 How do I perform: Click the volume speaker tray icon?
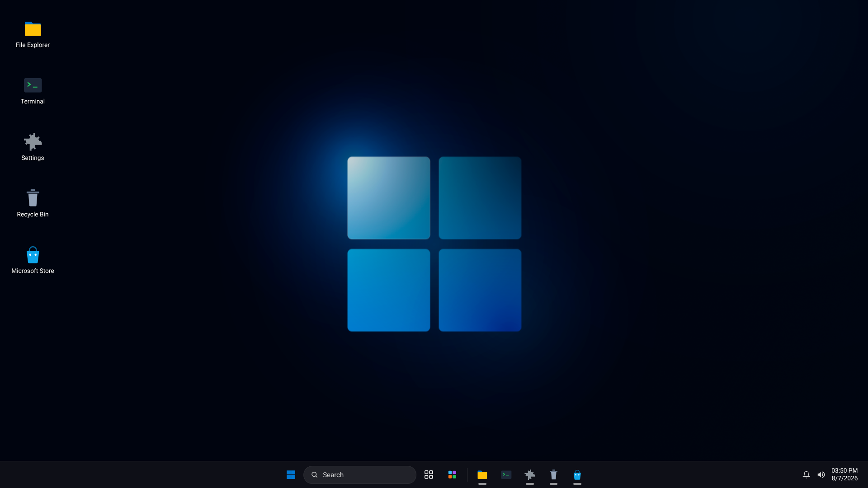[821, 475]
